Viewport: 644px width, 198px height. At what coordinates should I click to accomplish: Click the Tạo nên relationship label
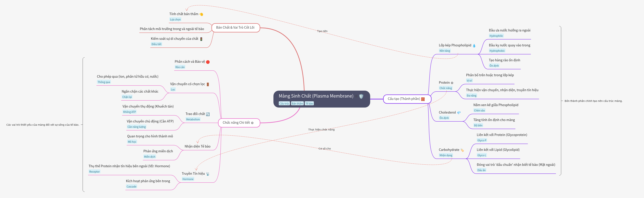click(322, 31)
